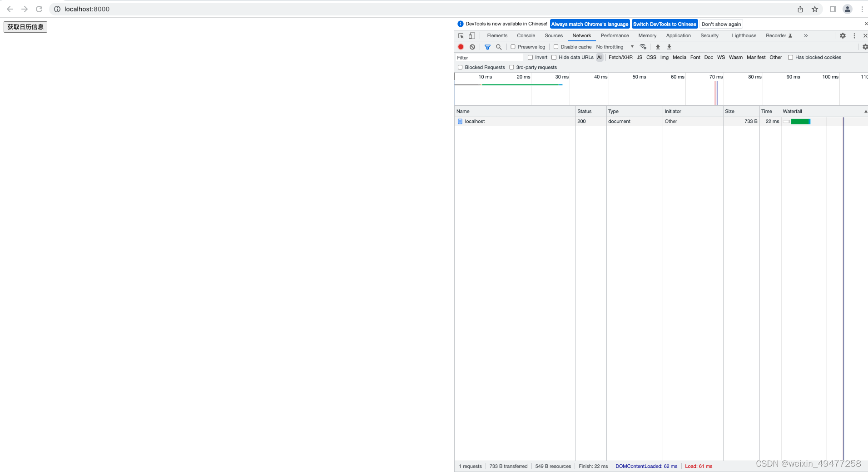Sort requests by Status column header
The height and width of the screenshot is (472, 868).
pyautogui.click(x=590, y=111)
